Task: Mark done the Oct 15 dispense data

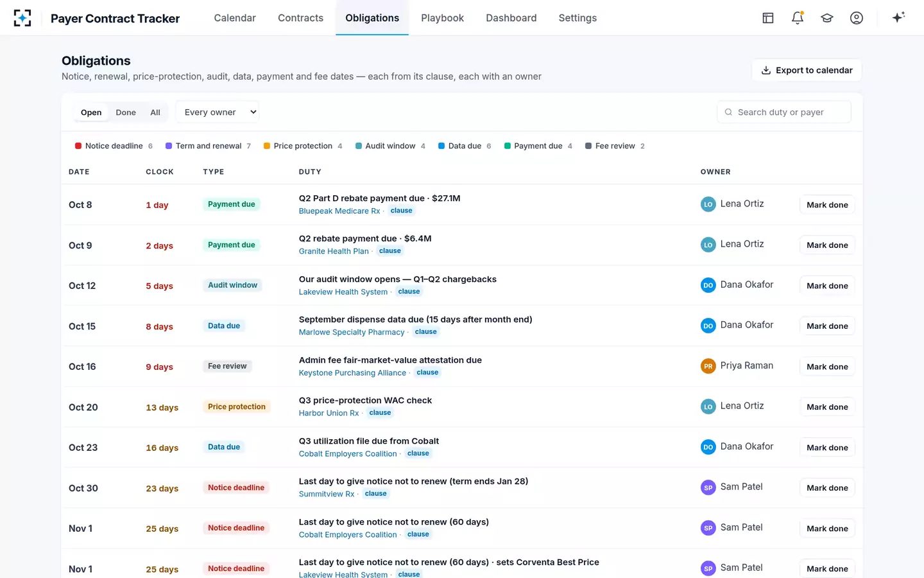Action: 827,326
